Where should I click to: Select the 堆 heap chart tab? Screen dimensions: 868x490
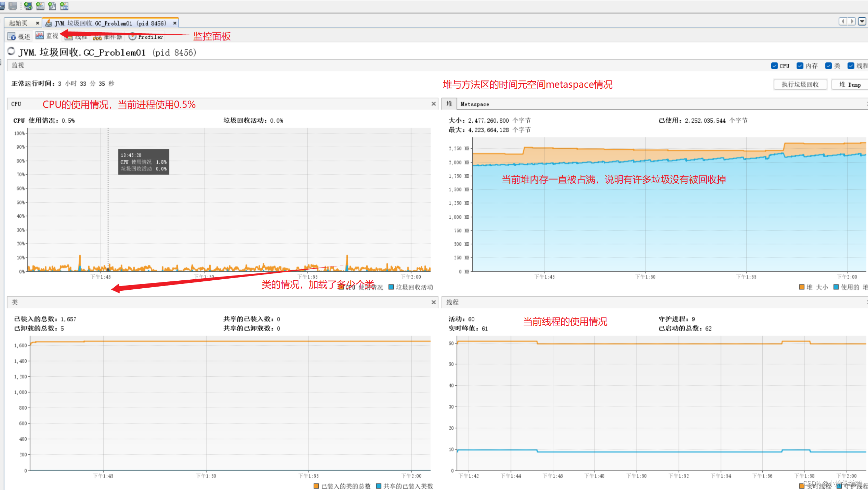click(449, 104)
